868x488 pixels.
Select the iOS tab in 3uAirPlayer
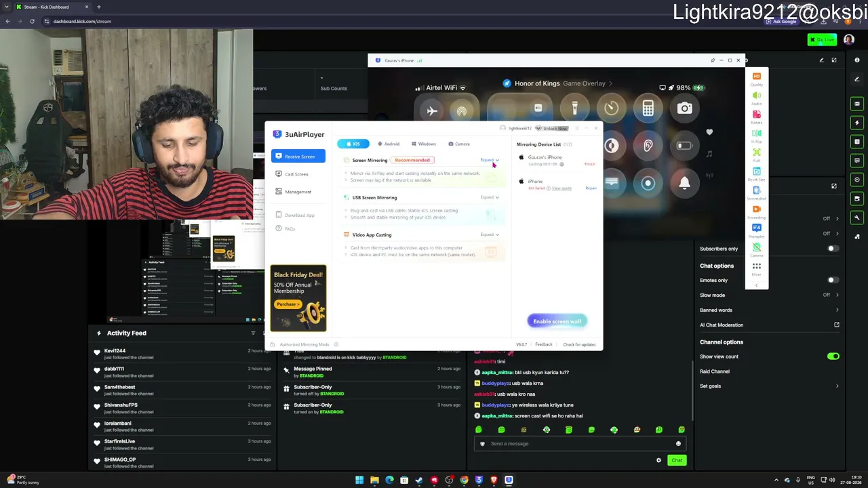click(353, 144)
